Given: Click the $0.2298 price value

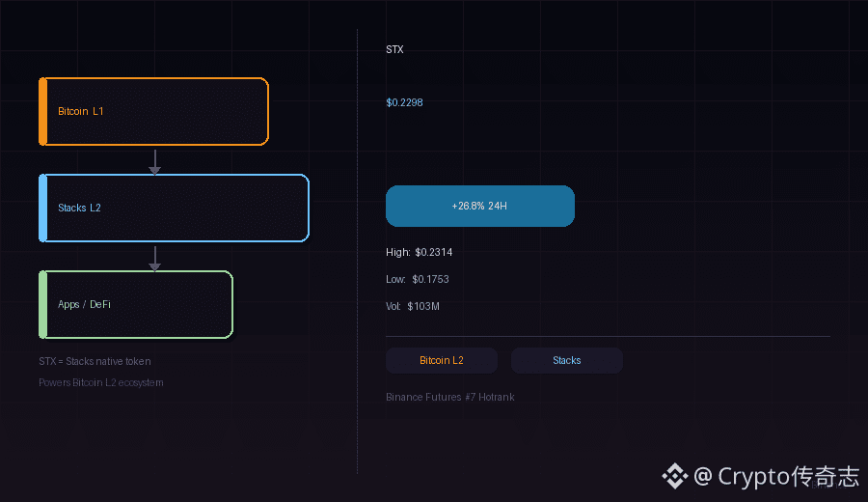Looking at the screenshot, I should click(x=405, y=102).
